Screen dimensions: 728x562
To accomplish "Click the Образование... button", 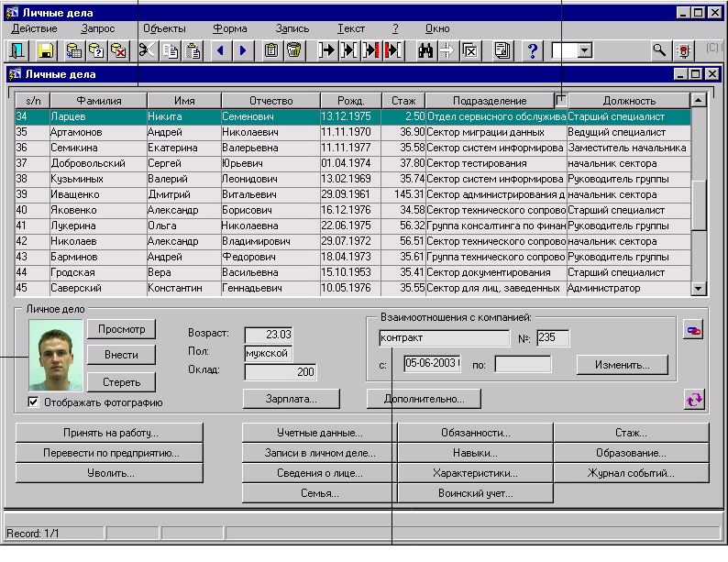I will [x=631, y=453].
